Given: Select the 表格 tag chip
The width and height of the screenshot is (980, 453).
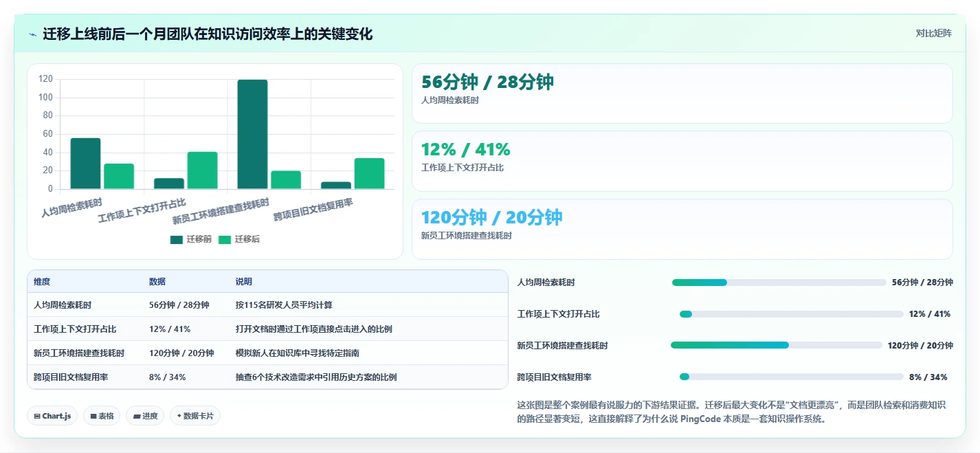Looking at the screenshot, I should click(x=102, y=416).
